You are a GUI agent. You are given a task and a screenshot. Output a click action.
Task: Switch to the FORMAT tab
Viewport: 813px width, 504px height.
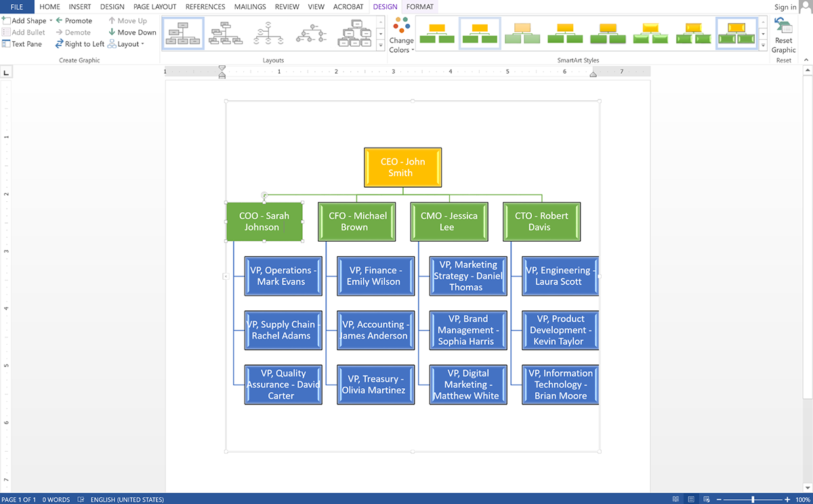click(419, 7)
